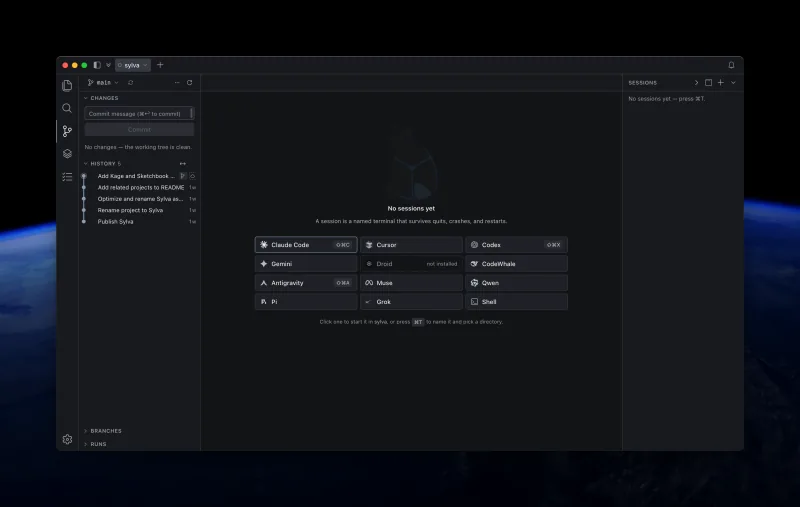Screen dimensions: 800x507
Task: Select commit 'Rename project to Sylva'
Action: (130, 210)
